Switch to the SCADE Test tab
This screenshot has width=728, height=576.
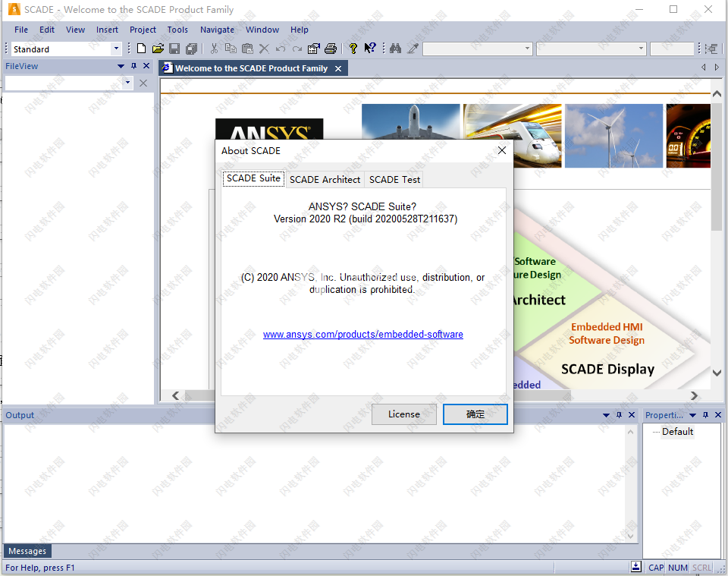[x=394, y=180]
